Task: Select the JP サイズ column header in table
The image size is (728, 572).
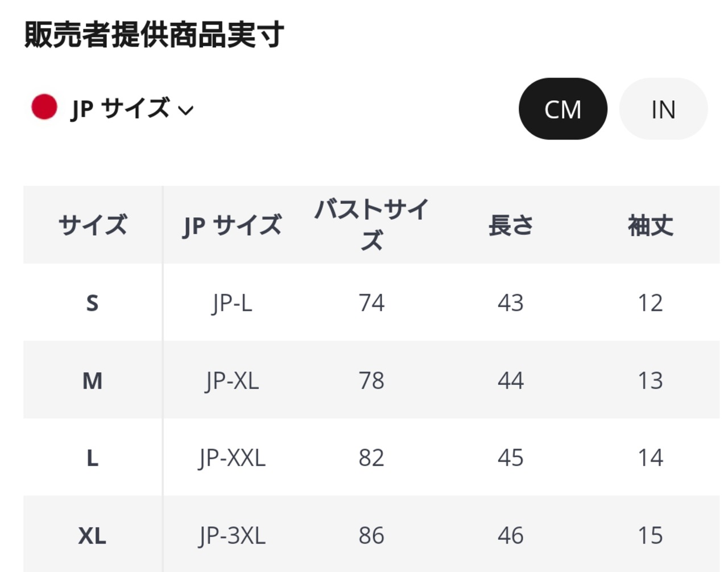Action: pos(232,225)
